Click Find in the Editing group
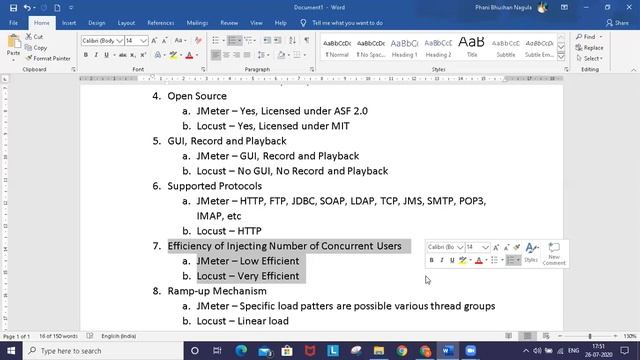640x360 pixels. coord(589,37)
